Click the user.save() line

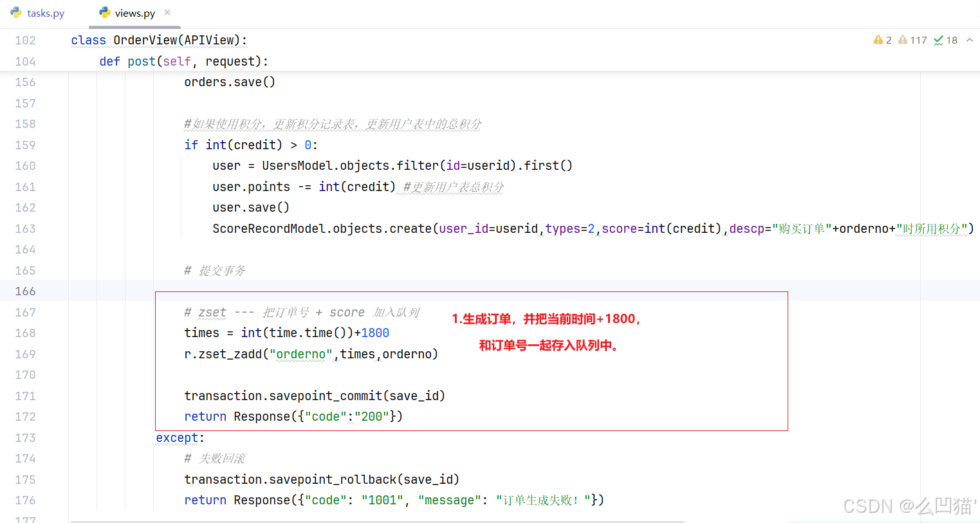coord(251,207)
